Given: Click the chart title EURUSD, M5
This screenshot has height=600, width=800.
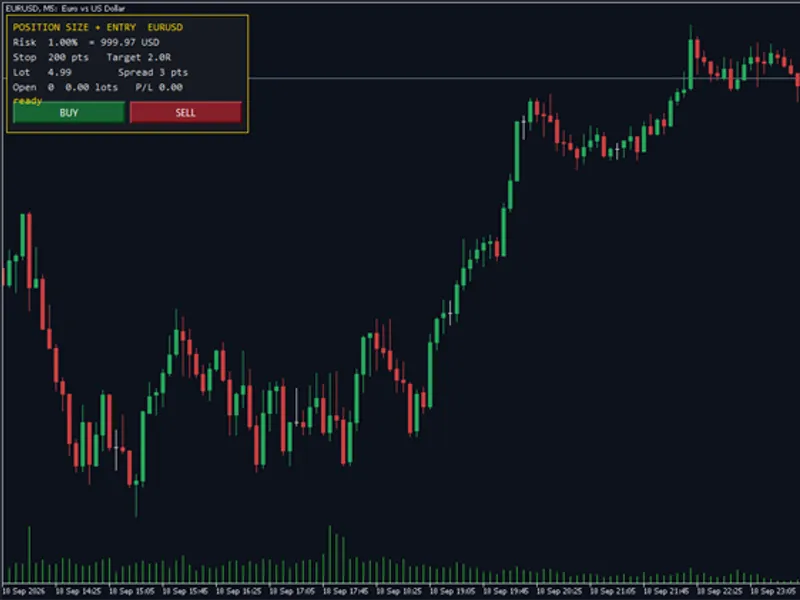Looking at the screenshot, I should click(x=65, y=8).
